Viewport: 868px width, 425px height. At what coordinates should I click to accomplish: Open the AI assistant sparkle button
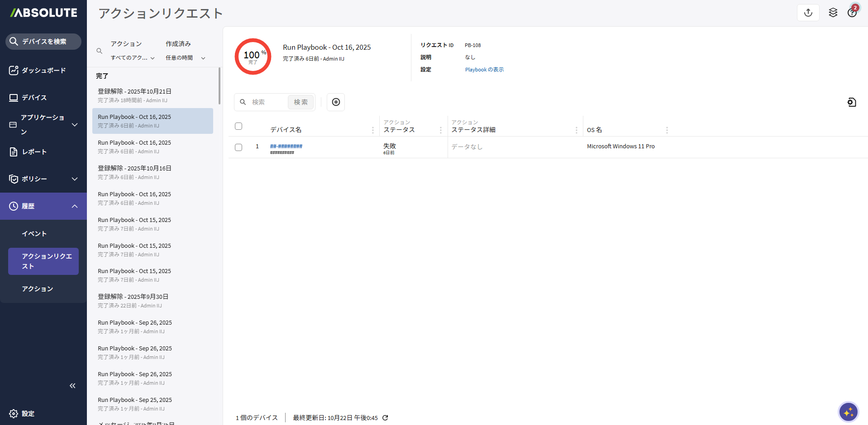[x=848, y=412]
